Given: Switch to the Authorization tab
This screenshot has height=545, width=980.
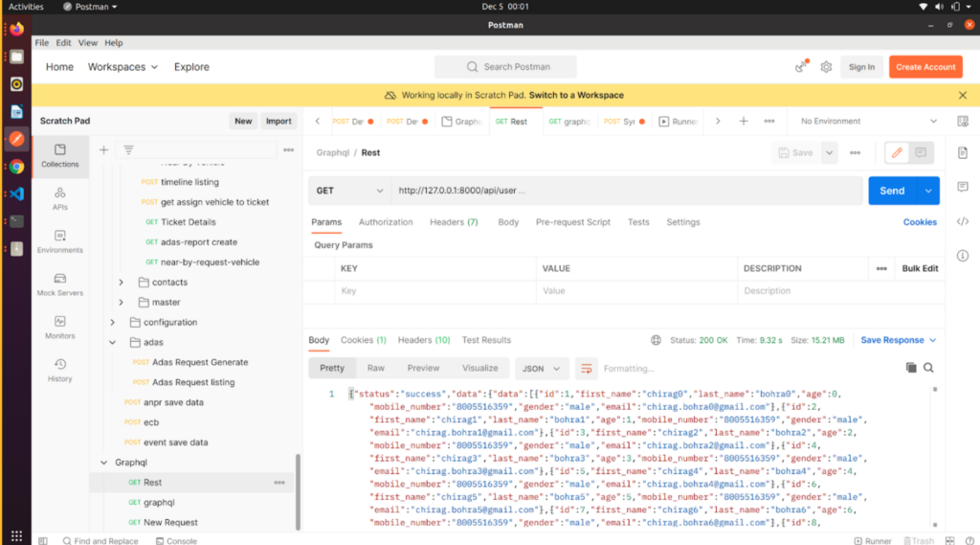Looking at the screenshot, I should click(386, 222).
